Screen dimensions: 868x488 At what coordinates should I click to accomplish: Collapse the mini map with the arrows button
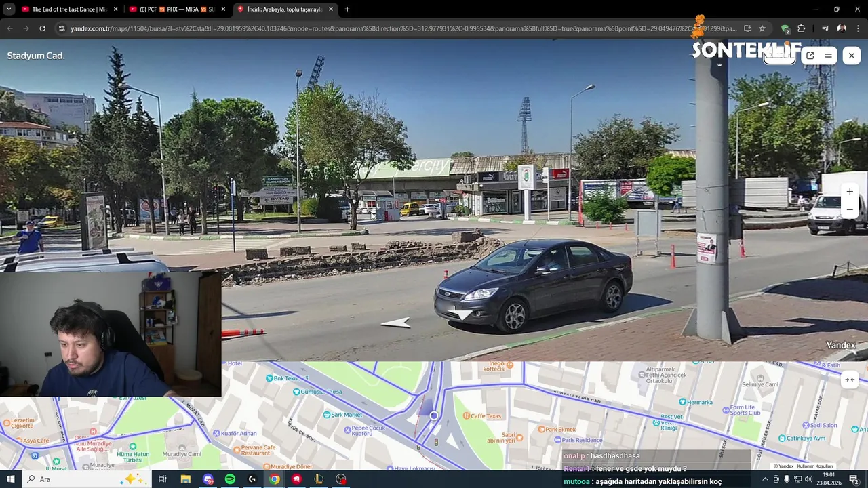coord(849,380)
